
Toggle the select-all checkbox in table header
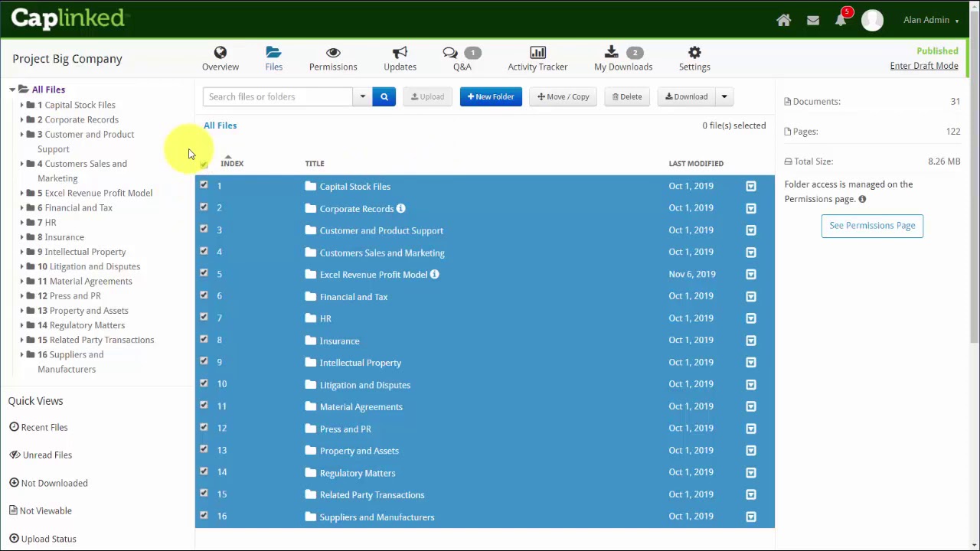pyautogui.click(x=204, y=164)
